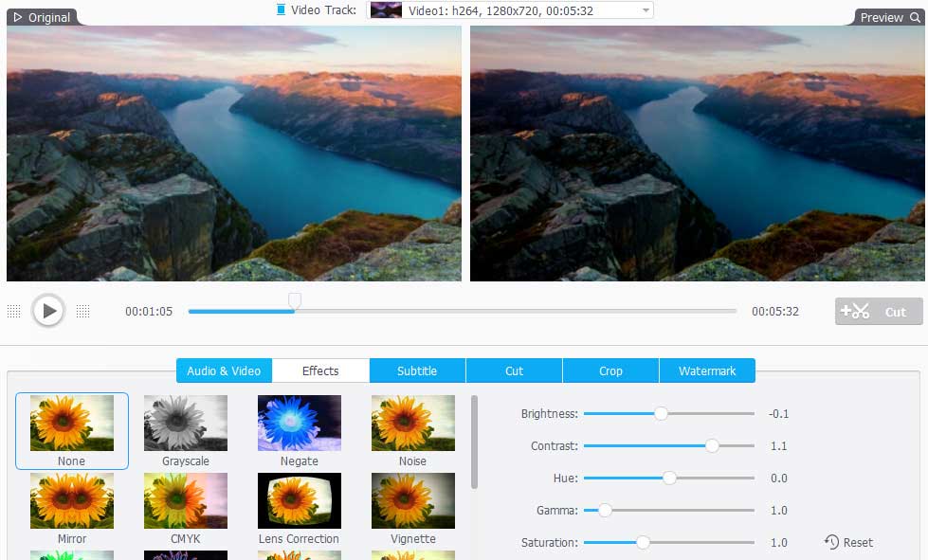Select the Effects tab
Viewport: 928px width, 560px height.
coord(320,370)
